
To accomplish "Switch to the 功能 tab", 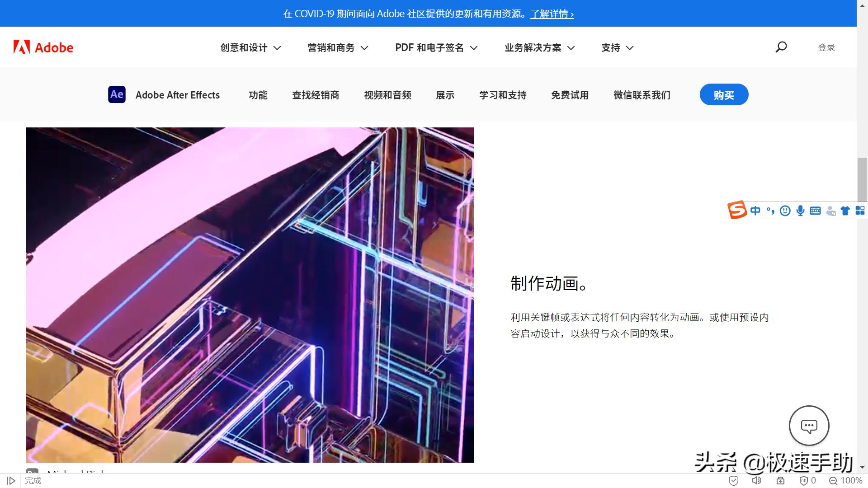I will pyautogui.click(x=258, y=95).
